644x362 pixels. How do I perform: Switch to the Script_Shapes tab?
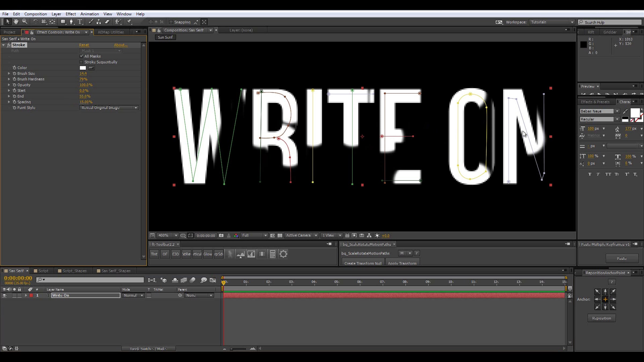[75, 271]
